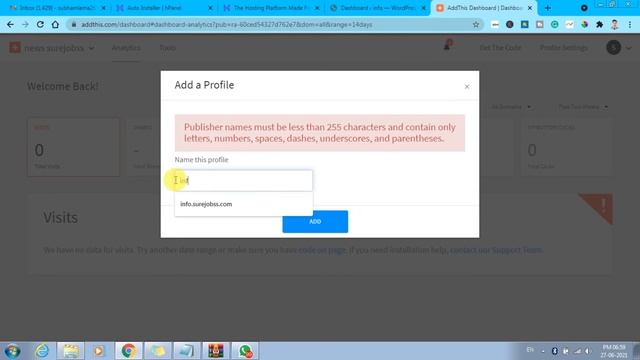Close the Add a Profile dialog
This screenshot has width=640, height=360.
click(x=467, y=87)
